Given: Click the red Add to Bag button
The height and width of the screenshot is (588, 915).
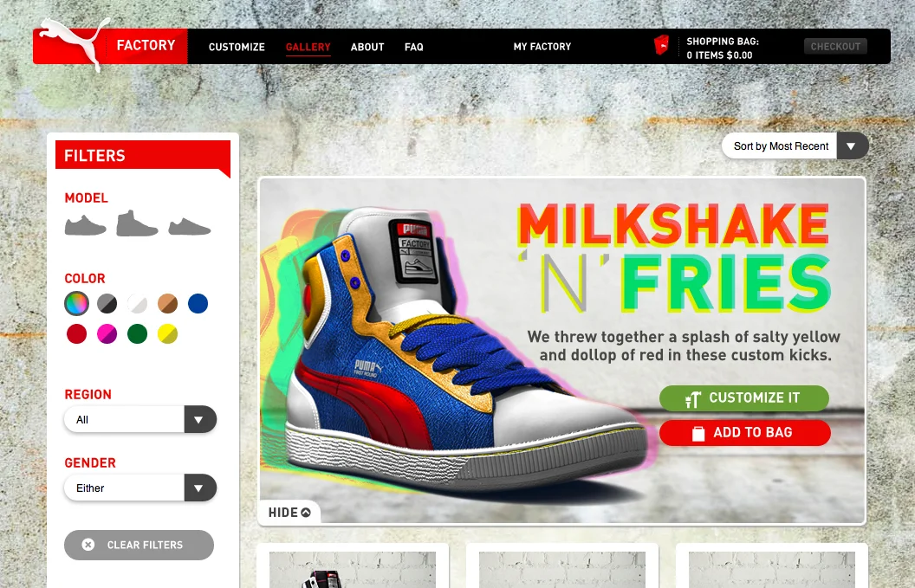Looking at the screenshot, I should pos(744,433).
